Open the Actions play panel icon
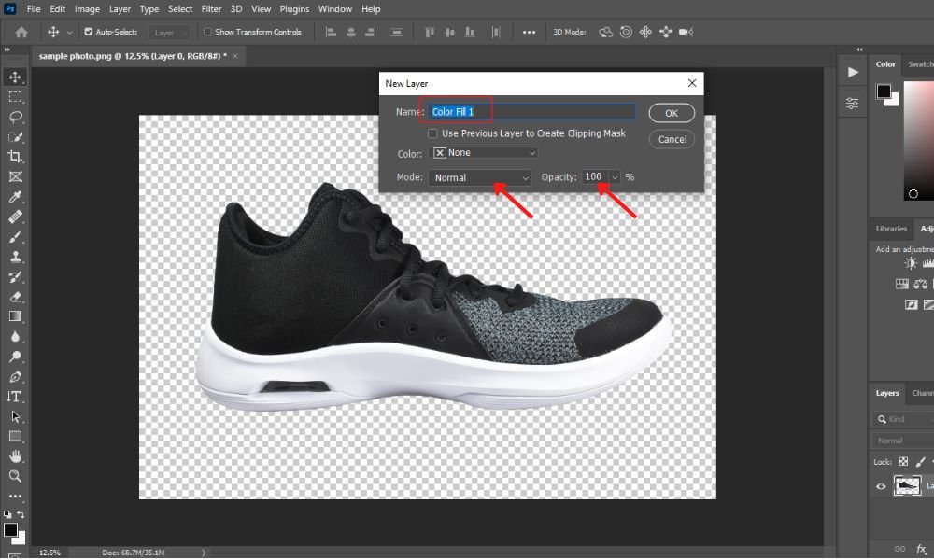934x560 pixels. pyautogui.click(x=853, y=72)
